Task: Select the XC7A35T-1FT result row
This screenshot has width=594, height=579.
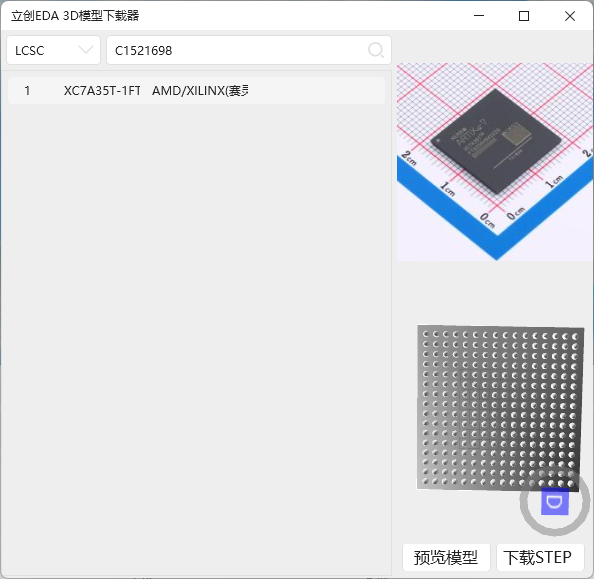Action: 196,91
